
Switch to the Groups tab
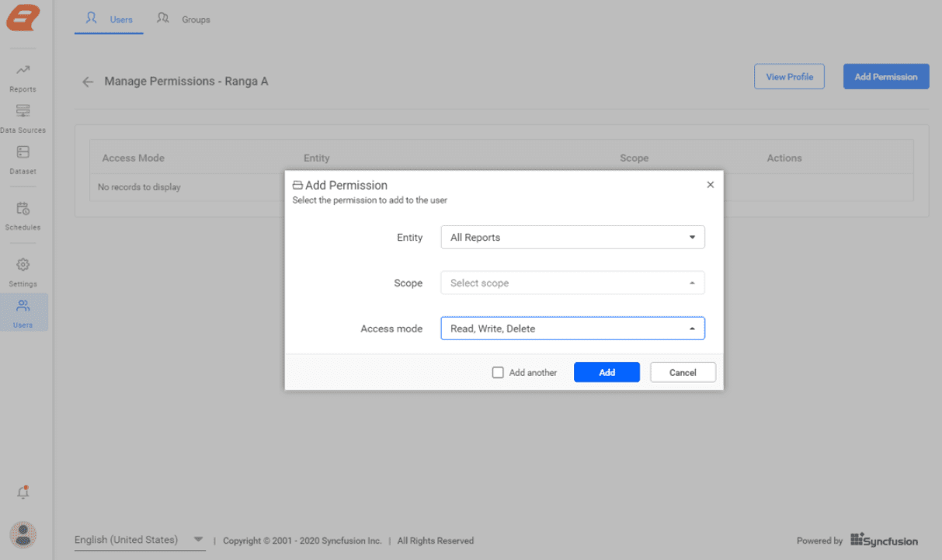(183, 19)
